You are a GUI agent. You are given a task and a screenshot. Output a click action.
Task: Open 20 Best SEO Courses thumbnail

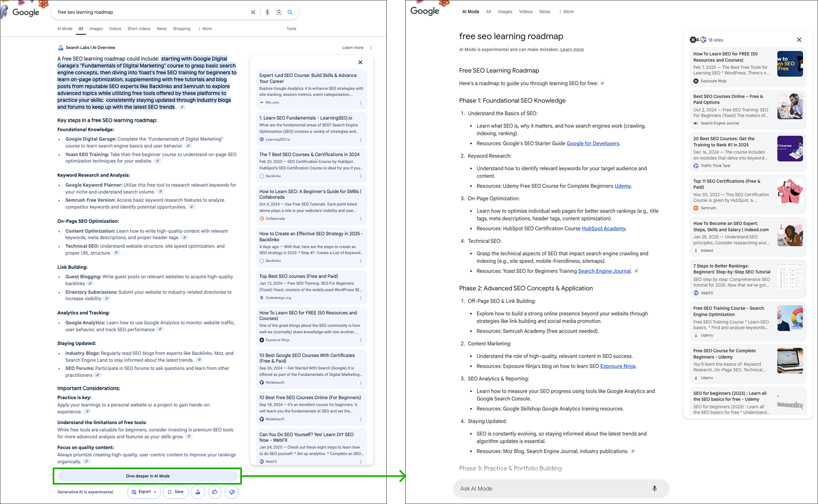tap(790, 149)
